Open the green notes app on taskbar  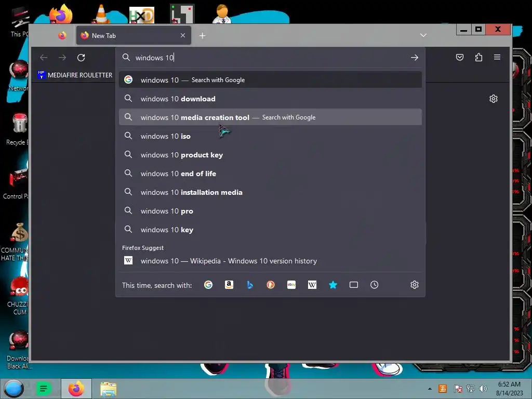tap(44, 389)
